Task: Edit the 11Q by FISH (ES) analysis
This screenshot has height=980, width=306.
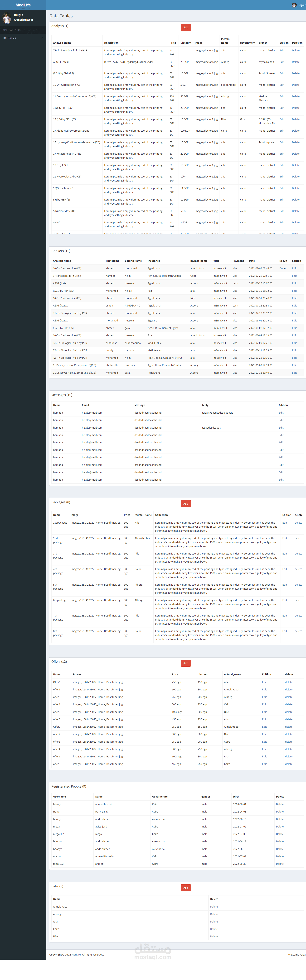Action: [x=282, y=108]
